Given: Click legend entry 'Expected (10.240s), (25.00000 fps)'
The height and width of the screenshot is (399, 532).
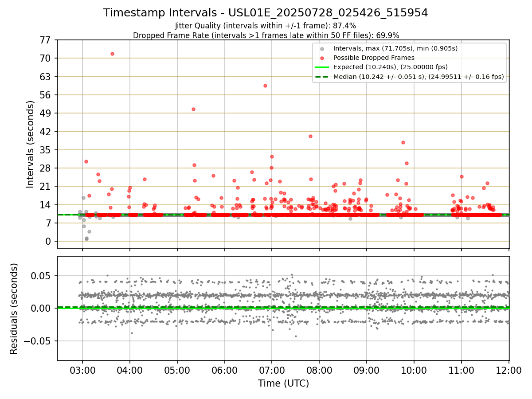Looking at the screenshot, I should [x=390, y=67].
